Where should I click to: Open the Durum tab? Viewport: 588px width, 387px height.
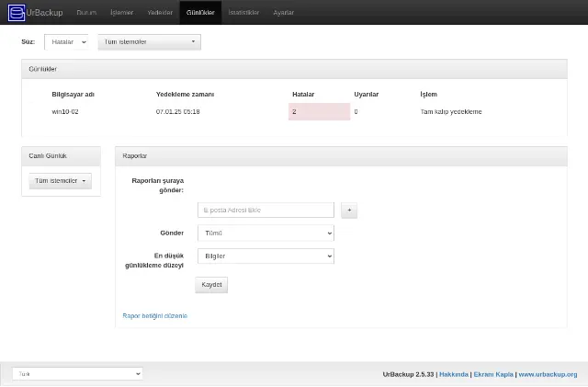click(x=86, y=12)
